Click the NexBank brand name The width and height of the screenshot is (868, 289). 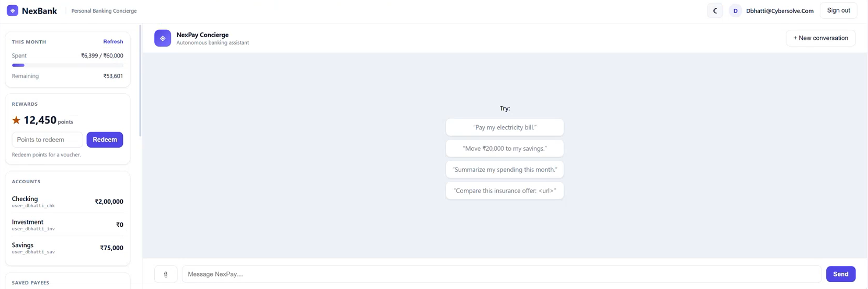39,10
